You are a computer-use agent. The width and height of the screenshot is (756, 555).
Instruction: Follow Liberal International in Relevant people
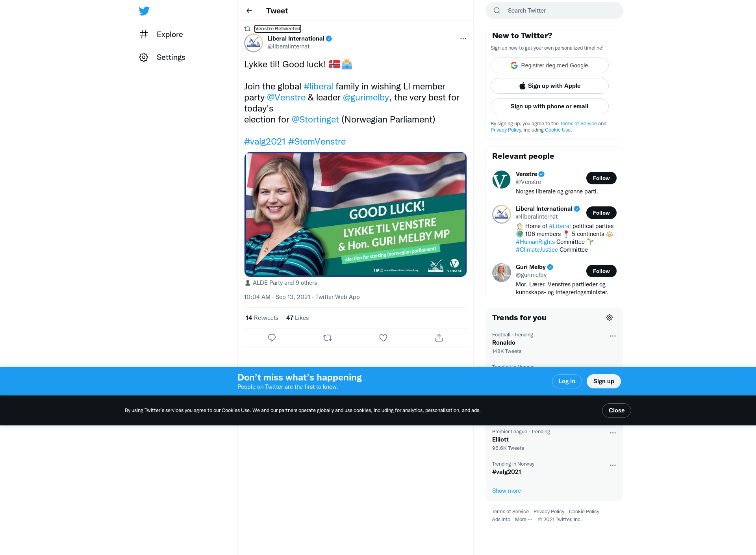pyautogui.click(x=601, y=213)
